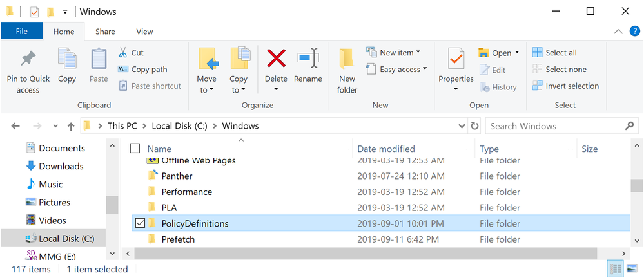Sort by Date modified column

coord(386,149)
